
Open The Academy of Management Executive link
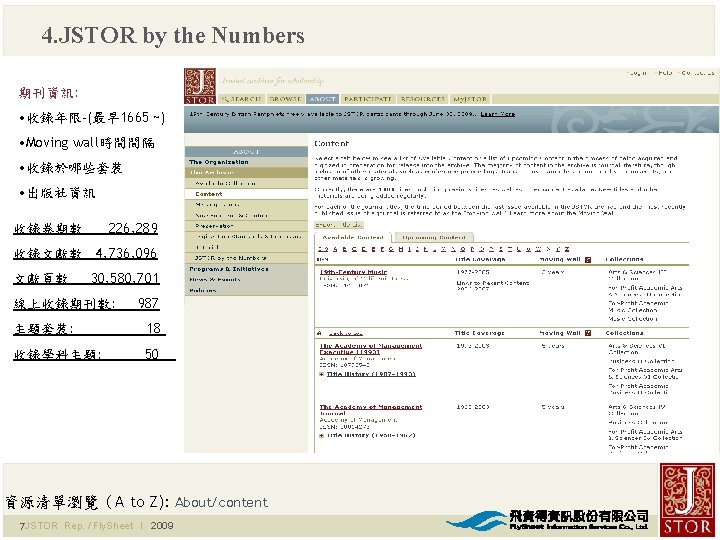pyautogui.click(x=370, y=349)
